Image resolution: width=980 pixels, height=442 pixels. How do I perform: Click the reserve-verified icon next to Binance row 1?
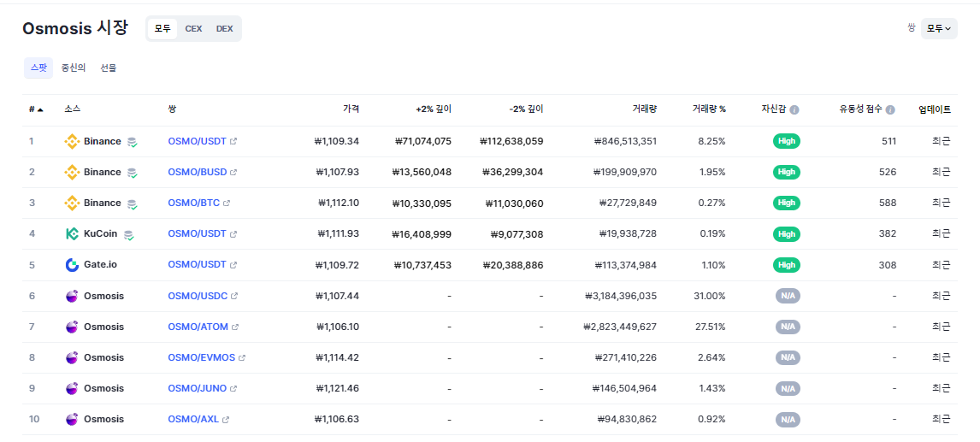132,142
